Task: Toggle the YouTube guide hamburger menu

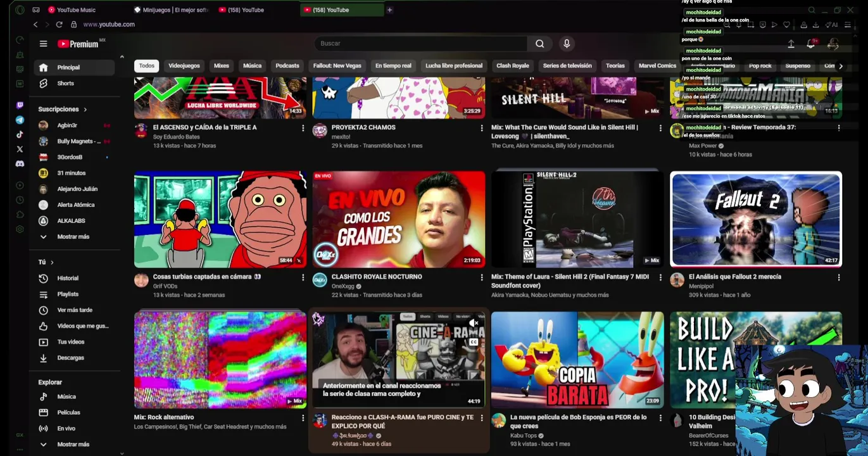Action: click(43, 44)
